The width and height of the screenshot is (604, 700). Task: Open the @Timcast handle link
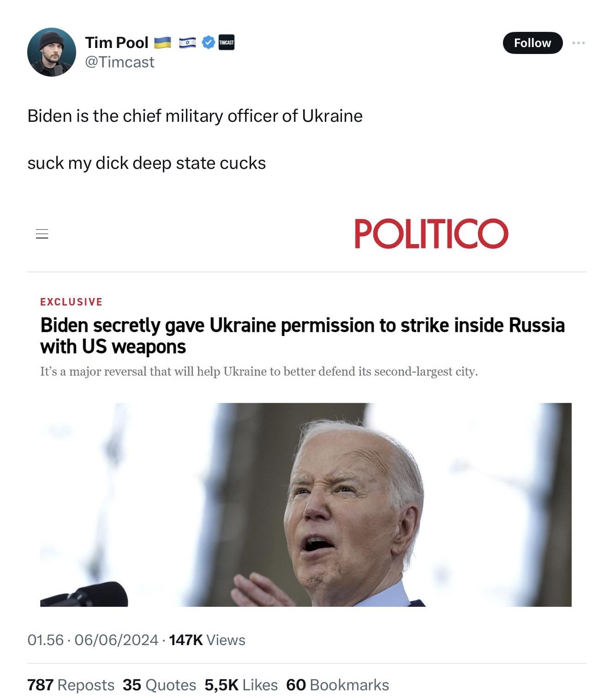pyautogui.click(x=120, y=62)
